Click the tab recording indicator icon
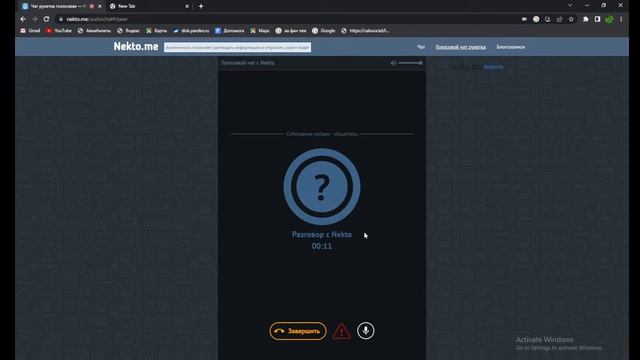Screen dimensions: 640x360 (91, 6)
